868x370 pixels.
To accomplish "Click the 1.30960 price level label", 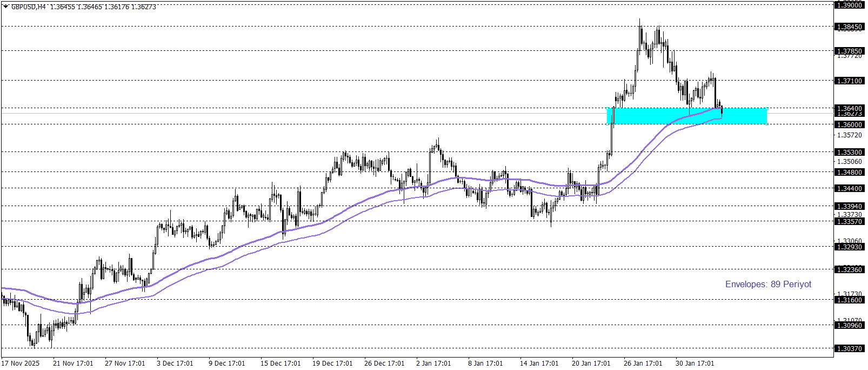I will [849, 325].
